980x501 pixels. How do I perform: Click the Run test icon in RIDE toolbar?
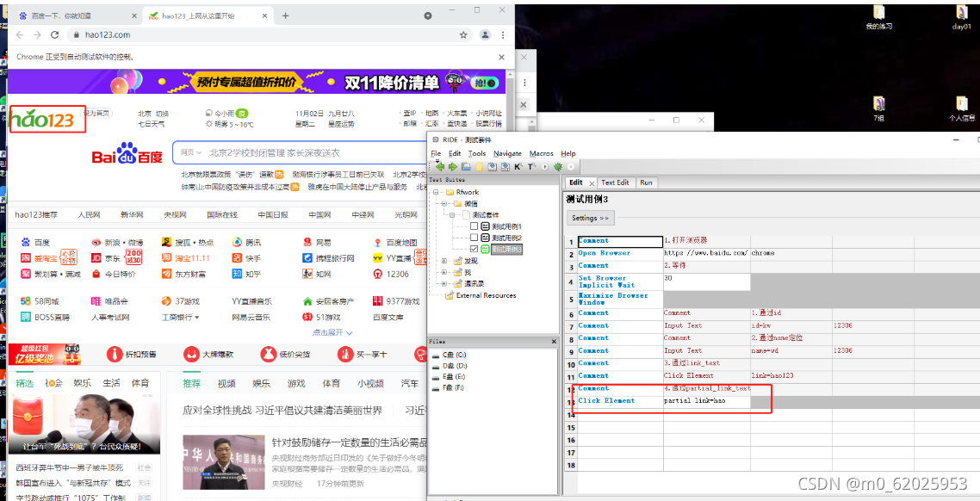tap(545, 167)
